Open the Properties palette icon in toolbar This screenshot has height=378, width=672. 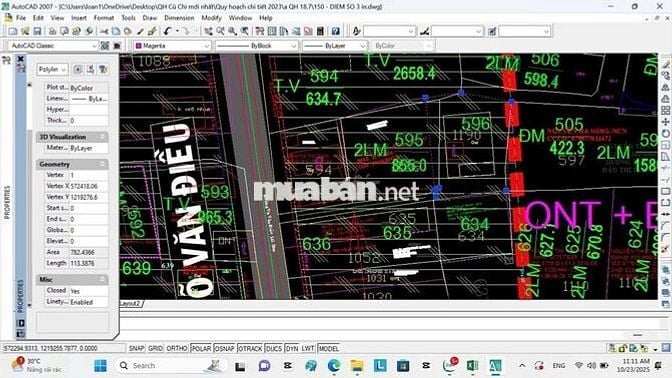[260, 31]
